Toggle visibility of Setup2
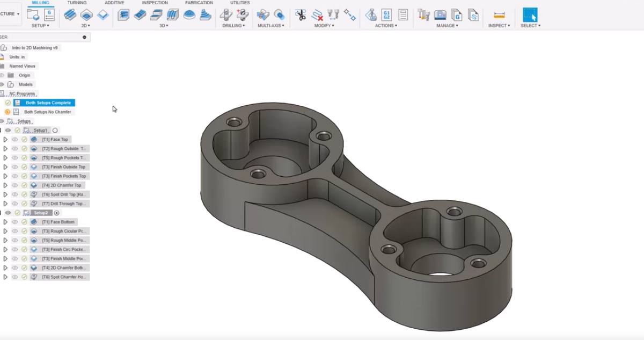This screenshot has width=644, height=340. [x=8, y=213]
